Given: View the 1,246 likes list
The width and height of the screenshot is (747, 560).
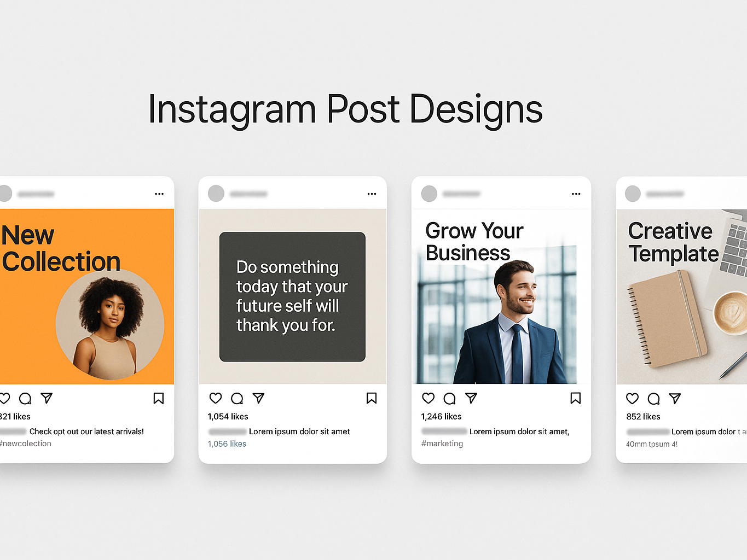Looking at the screenshot, I should coord(441,417).
